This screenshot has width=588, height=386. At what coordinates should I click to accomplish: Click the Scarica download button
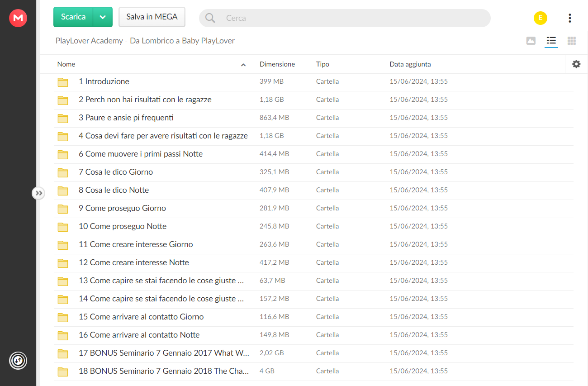73,17
